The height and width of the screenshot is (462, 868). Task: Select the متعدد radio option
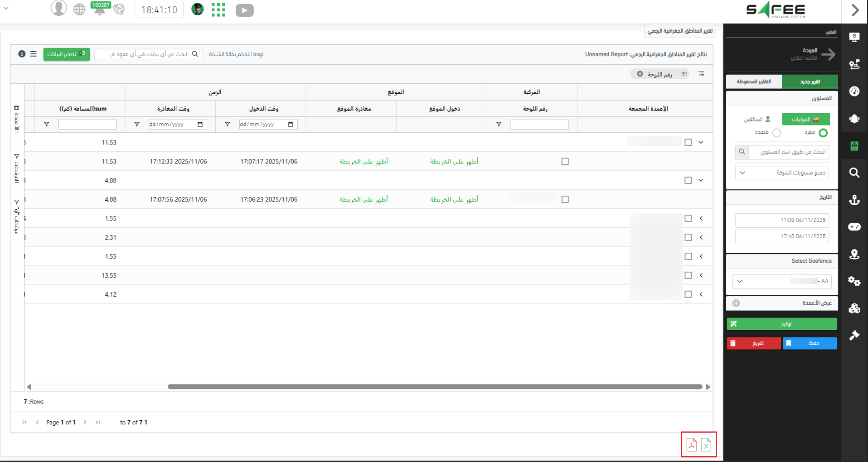[776, 133]
